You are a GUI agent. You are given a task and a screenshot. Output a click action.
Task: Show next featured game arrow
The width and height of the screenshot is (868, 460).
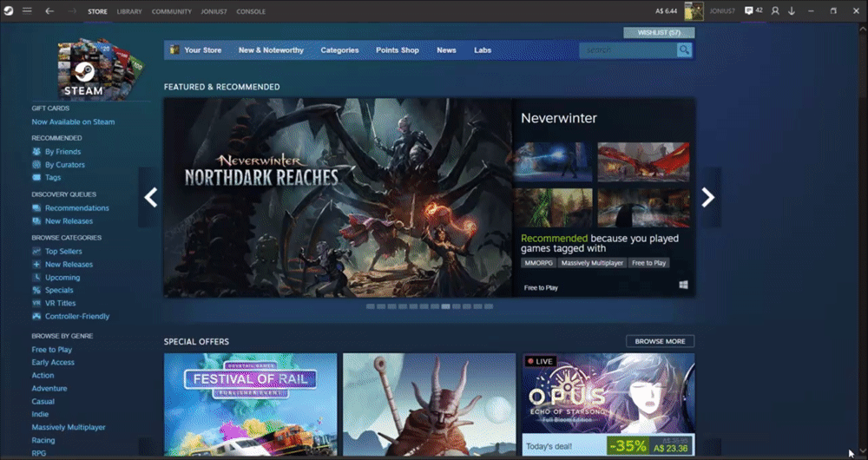(708, 197)
